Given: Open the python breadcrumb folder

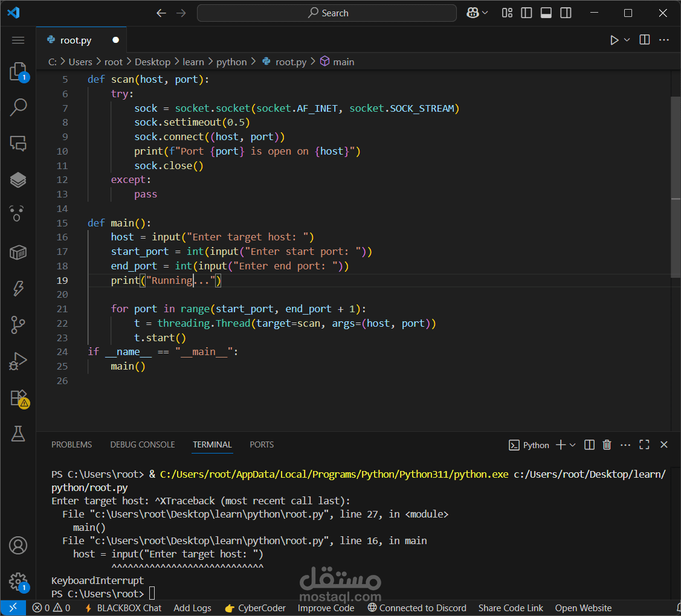Looking at the screenshot, I should 231,62.
